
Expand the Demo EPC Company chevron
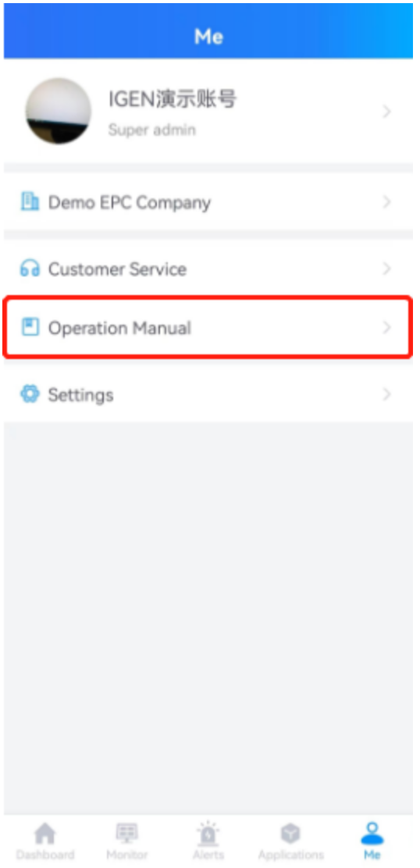(x=386, y=202)
